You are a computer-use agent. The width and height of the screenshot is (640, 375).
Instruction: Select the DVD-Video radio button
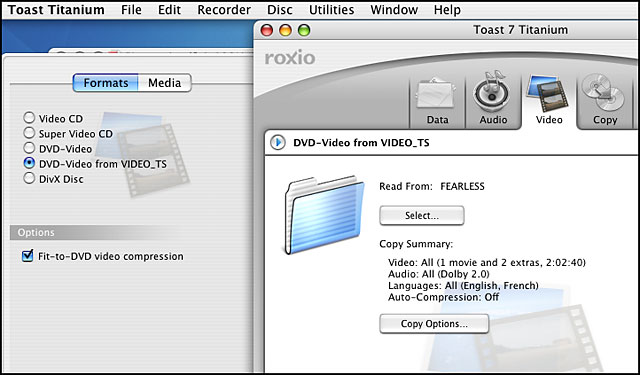click(x=29, y=148)
